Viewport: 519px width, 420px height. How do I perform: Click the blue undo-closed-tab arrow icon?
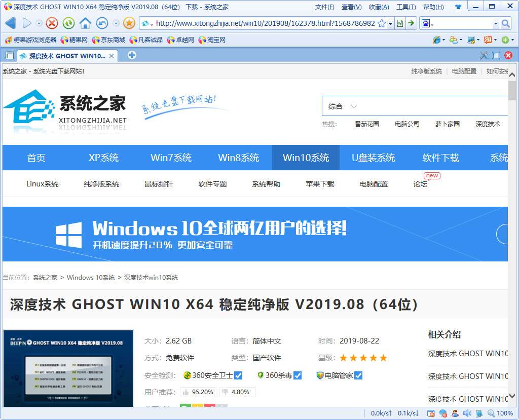(102, 23)
